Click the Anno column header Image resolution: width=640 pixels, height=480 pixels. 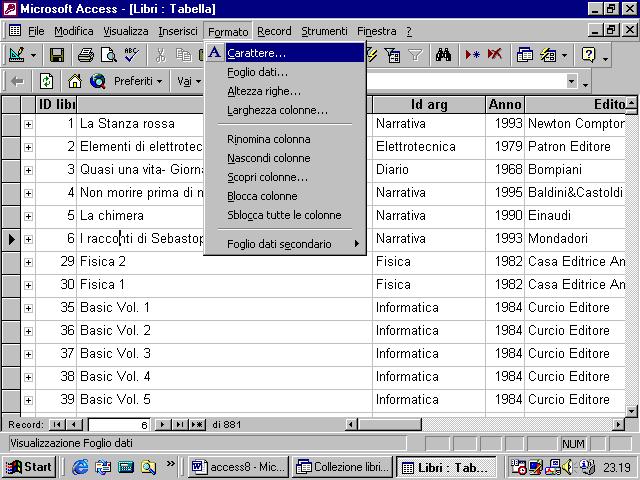pos(505,104)
